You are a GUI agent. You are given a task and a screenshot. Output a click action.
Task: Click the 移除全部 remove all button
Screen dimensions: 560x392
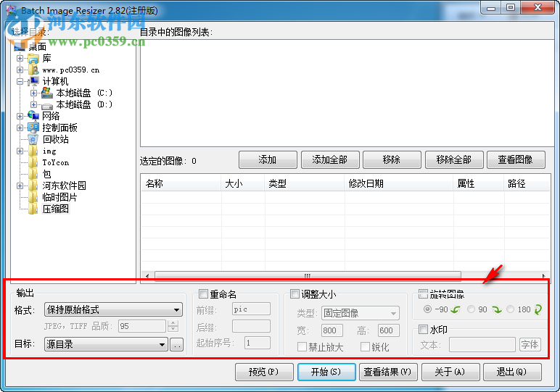(454, 160)
